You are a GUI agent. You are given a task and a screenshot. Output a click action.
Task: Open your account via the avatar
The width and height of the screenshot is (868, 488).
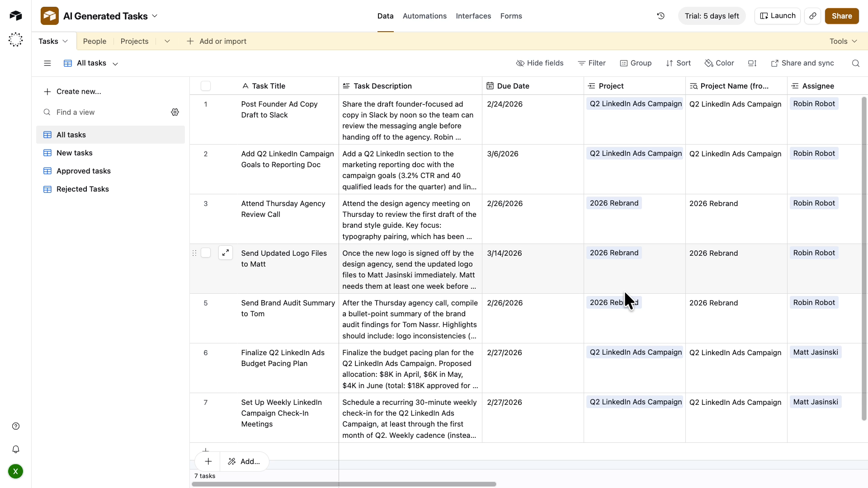click(15, 471)
